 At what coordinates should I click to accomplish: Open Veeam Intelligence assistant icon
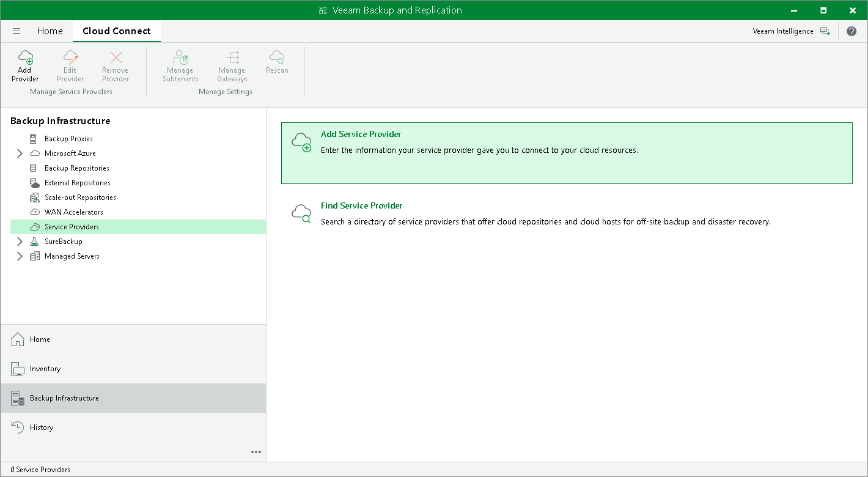(825, 31)
